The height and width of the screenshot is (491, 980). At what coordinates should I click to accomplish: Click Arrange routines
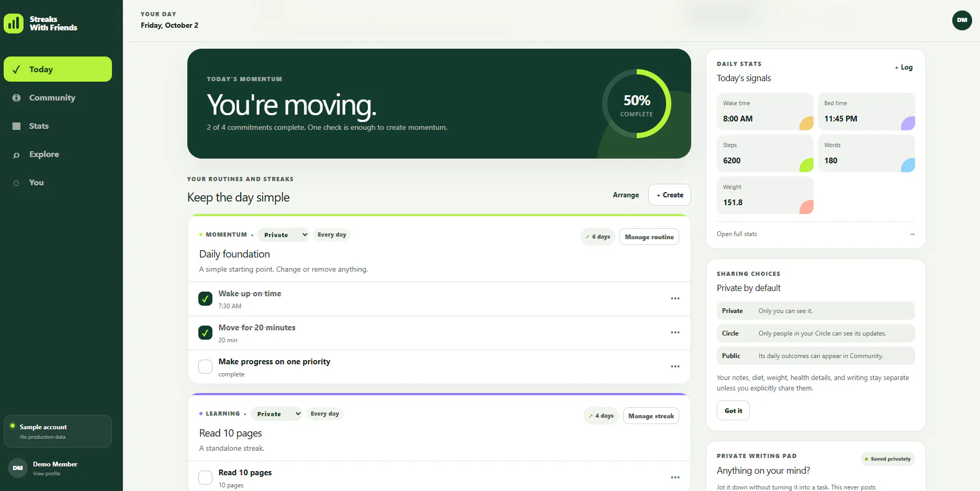pos(626,195)
